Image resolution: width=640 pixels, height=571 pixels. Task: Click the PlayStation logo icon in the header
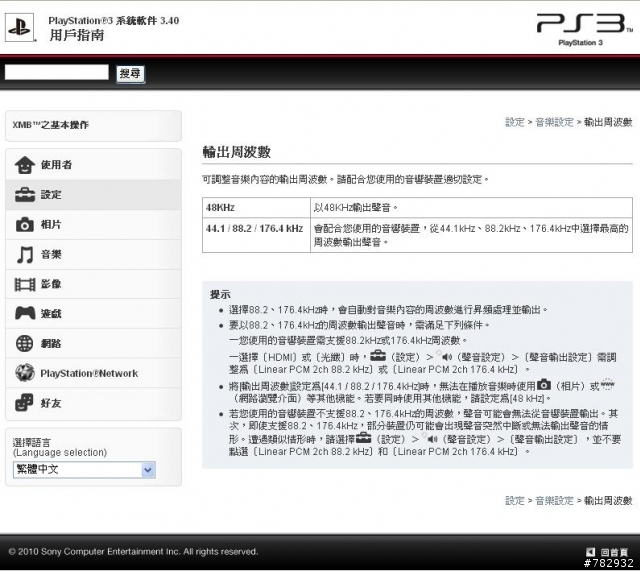19,27
